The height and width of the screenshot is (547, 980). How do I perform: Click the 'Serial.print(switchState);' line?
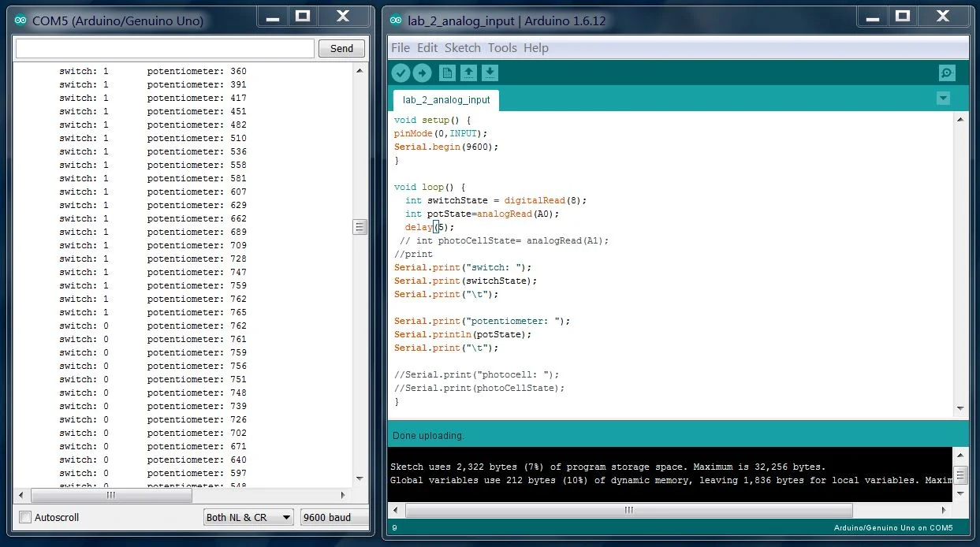click(465, 281)
